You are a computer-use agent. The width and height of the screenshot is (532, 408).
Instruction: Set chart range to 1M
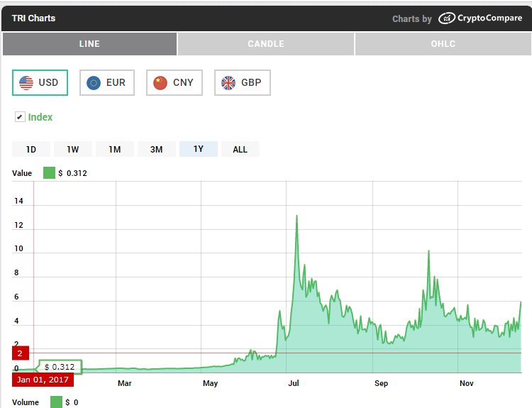click(x=115, y=149)
